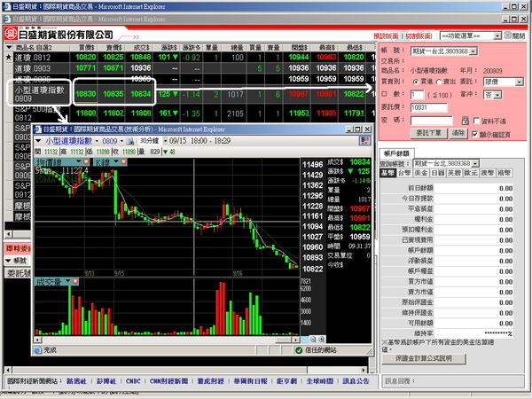The height and width of the screenshot is (399, 532).
Task: Select the 美金 currency tab
Action: (x=420, y=173)
